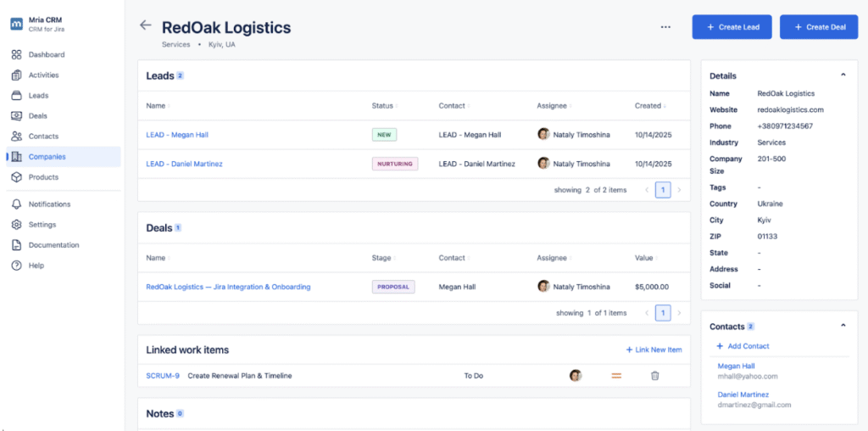Sort Leads table by Status column
Image resolution: width=868 pixels, height=431 pixels.
click(385, 106)
